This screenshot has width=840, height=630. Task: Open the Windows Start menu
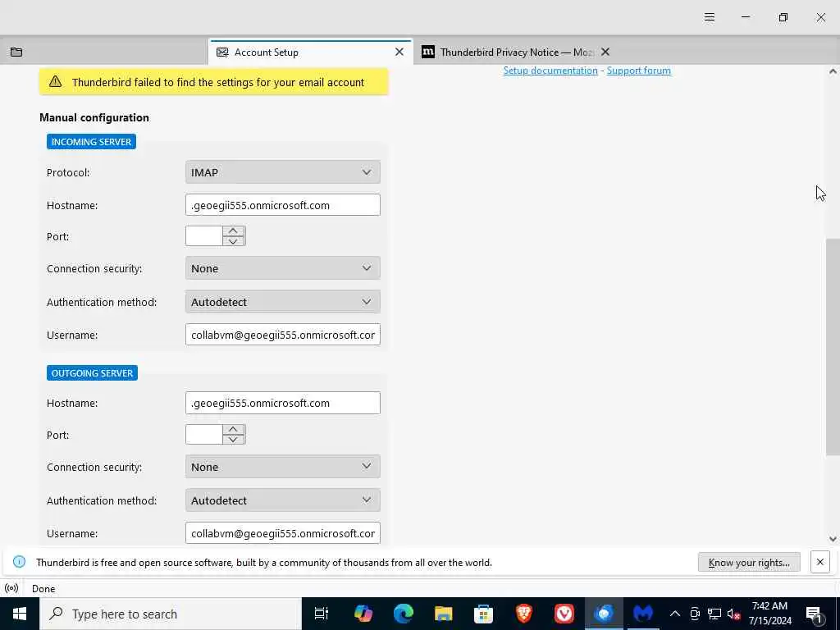click(x=20, y=614)
